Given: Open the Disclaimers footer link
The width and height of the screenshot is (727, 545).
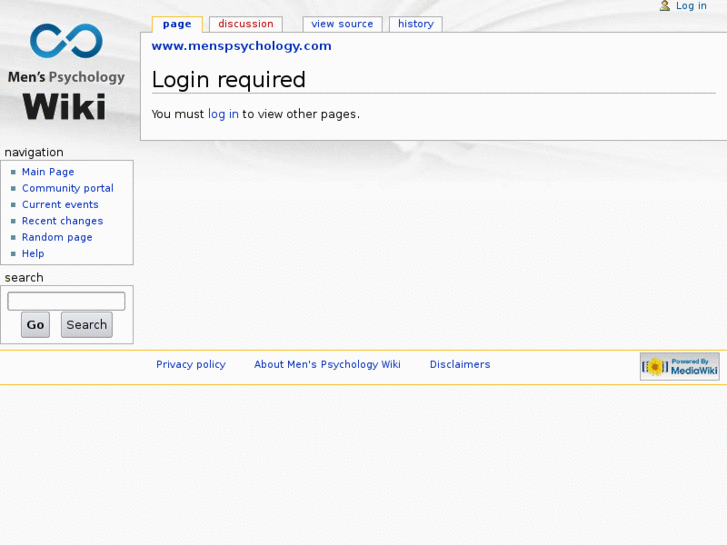Looking at the screenshot, I should tap(460, 365).
